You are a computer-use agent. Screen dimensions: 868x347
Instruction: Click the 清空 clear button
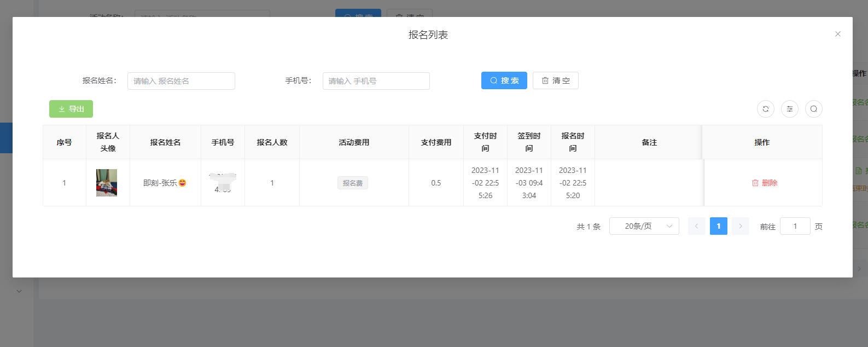[x=555, y=80]
